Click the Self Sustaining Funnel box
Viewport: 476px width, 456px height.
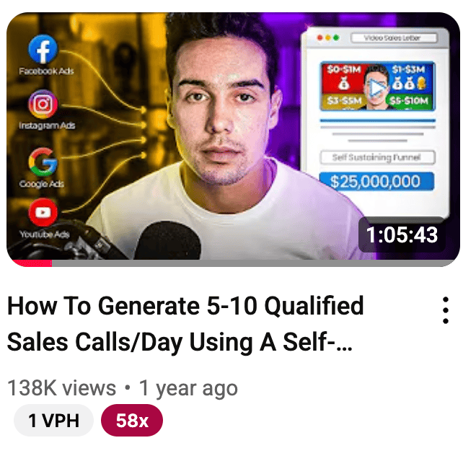click(x=377, y=157)
